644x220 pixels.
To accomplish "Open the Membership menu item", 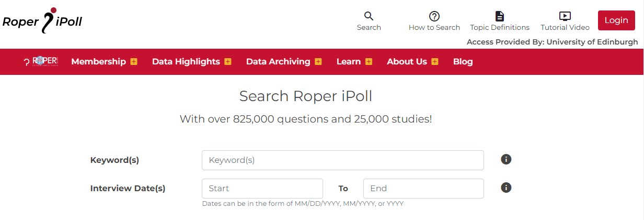I will click(x=98, y=61).
